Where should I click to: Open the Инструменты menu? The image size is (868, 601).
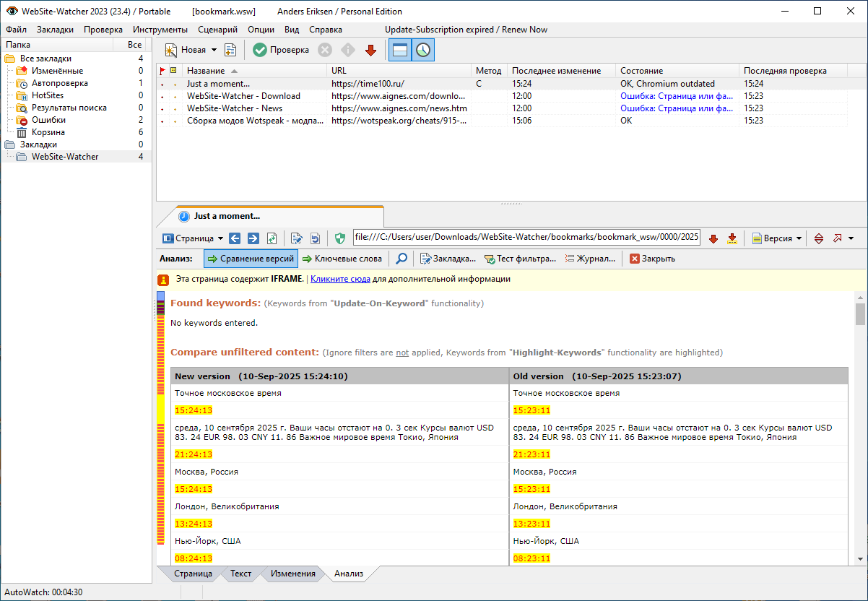tap(160, 30)
